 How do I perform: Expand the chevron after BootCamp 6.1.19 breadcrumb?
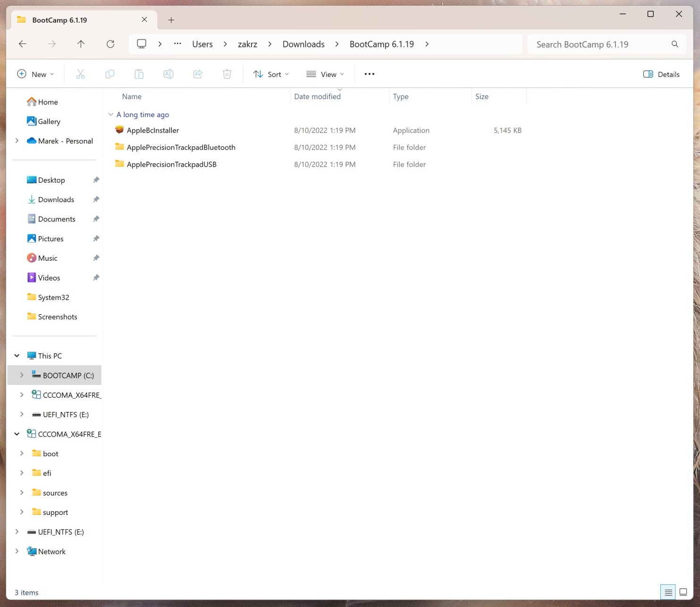tap(427, 44)
